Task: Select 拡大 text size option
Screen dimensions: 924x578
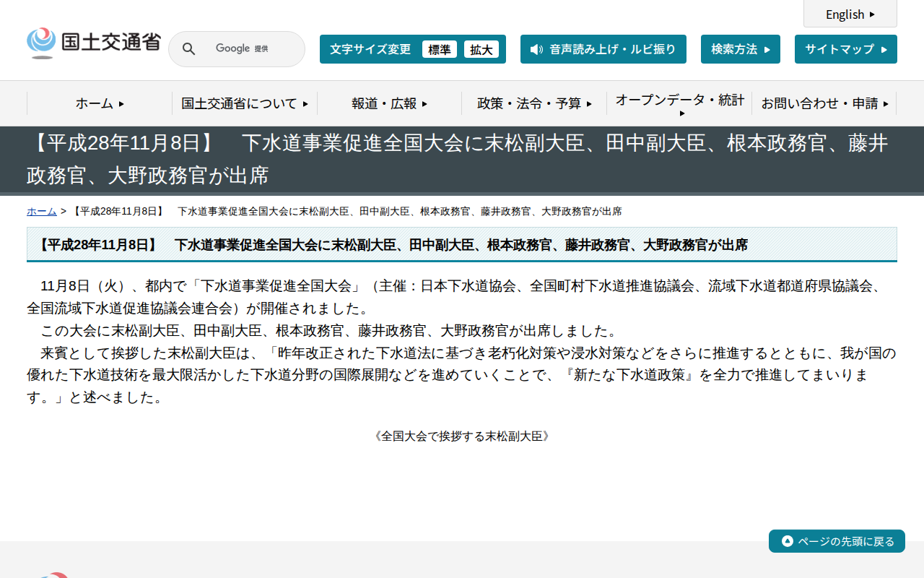Action: click(481, 49)
